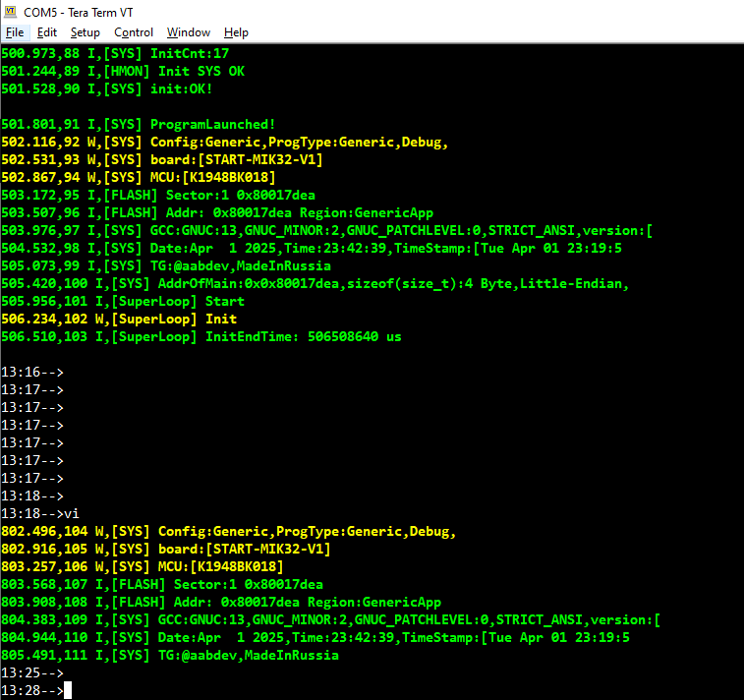Click the 'ProgramLaunched!' log line
Image resolution: width=744 pixels, height=700 pixels.
point(138,124)
